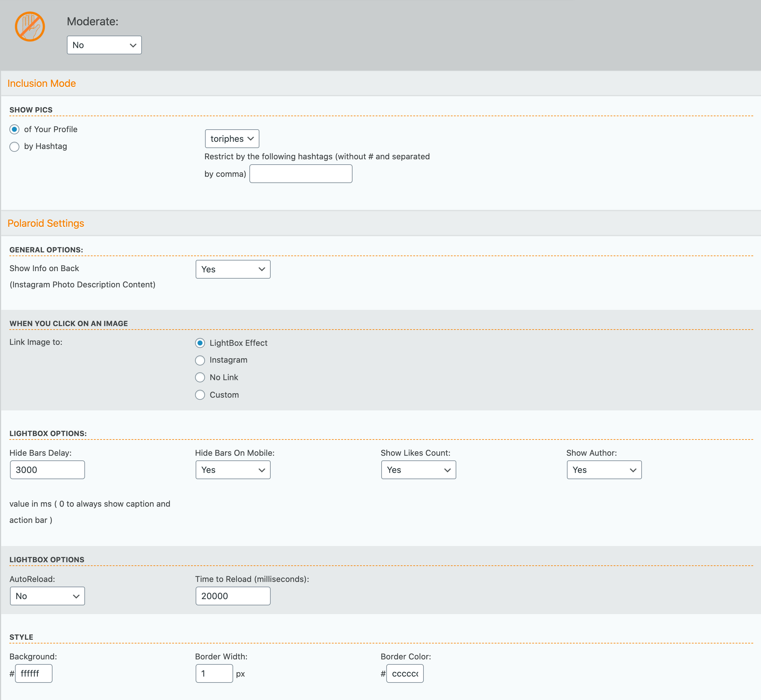This screenshot has height=700, width=761.
Task: Open the AutoReload dropdown
Action: pos(48,596)
